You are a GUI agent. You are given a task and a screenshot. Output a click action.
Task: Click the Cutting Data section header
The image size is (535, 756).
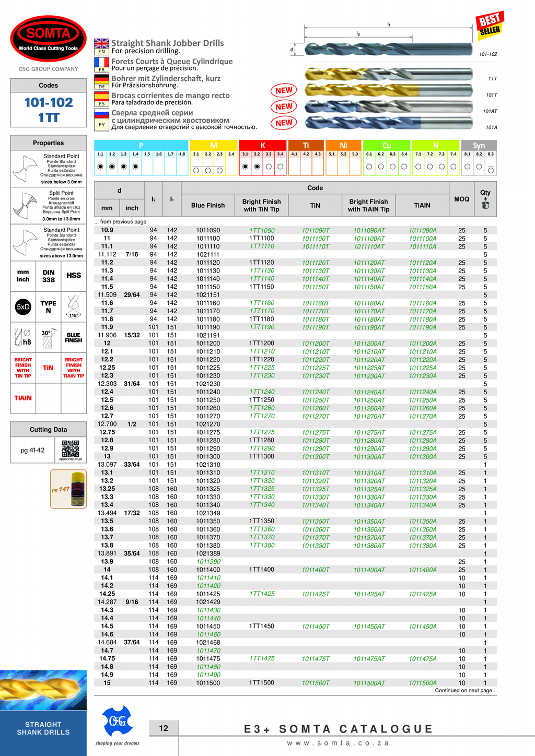point(48,429)
